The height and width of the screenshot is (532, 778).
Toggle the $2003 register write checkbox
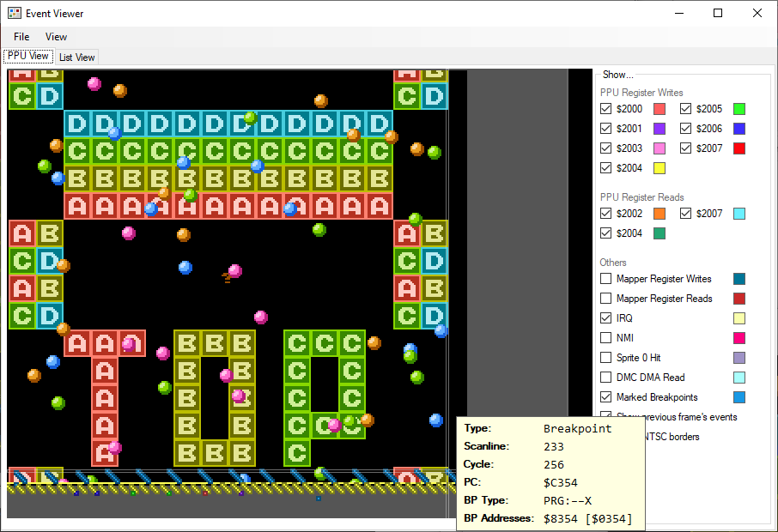606,148
